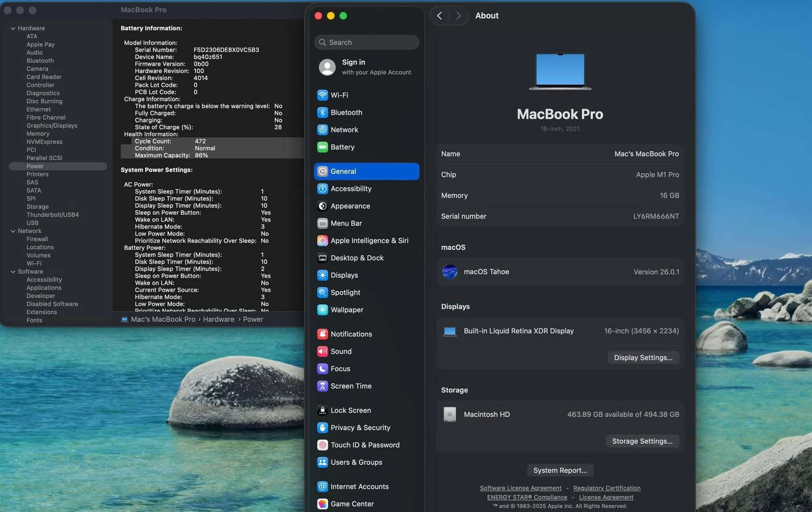
Task: Open the Privacy & Security hand icon
Action: pos(322,428)
